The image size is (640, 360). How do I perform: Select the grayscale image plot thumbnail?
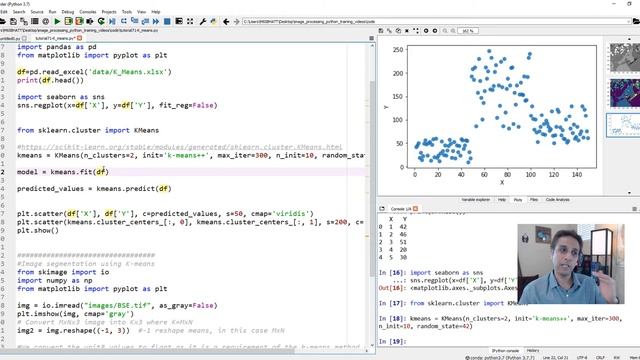click(624, 58)
